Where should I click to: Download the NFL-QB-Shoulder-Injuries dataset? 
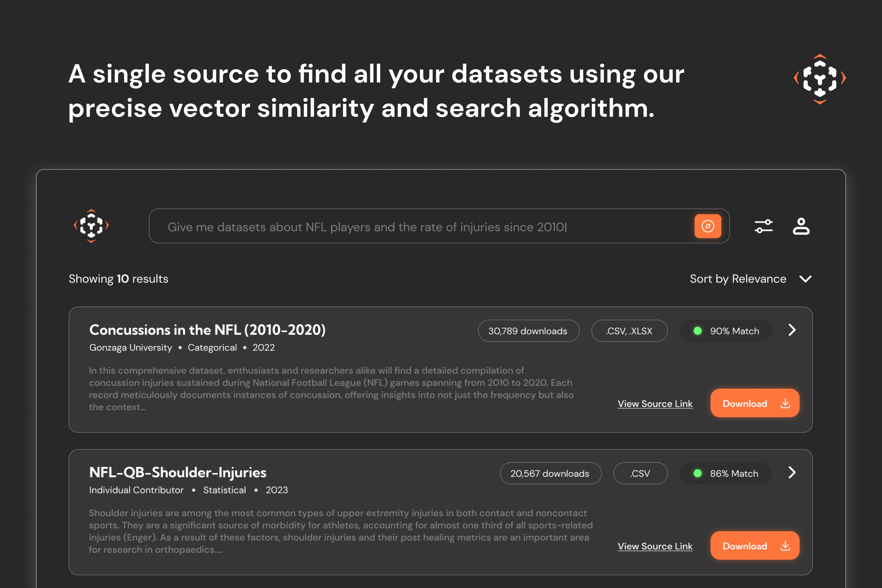click(x=745, y=546)
